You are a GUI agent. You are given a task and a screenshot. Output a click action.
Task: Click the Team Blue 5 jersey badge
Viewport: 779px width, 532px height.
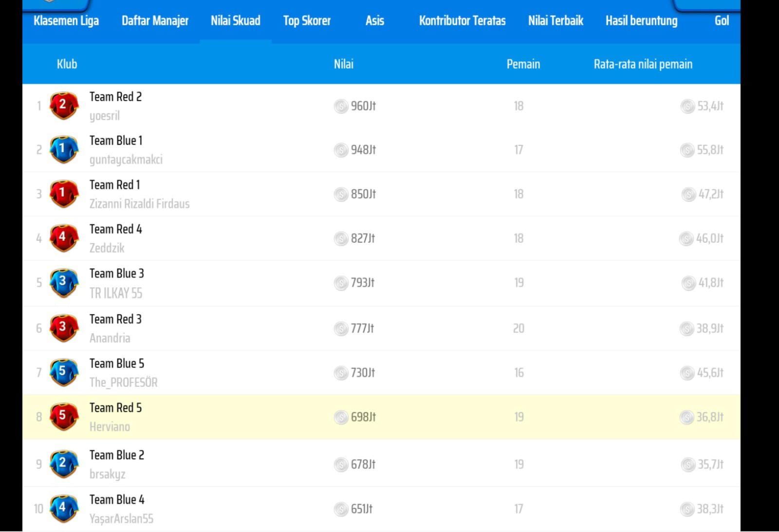point(64,372)
